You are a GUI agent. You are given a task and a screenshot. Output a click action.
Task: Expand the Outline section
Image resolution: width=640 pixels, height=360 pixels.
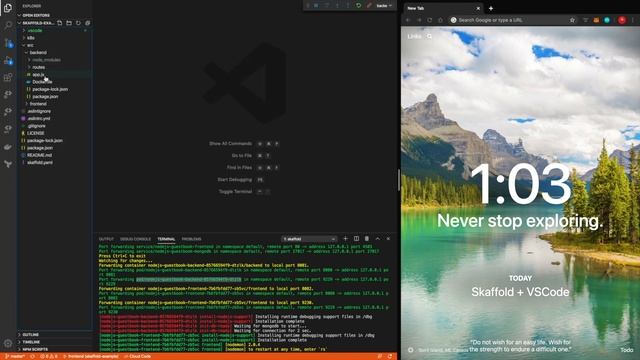31,335
